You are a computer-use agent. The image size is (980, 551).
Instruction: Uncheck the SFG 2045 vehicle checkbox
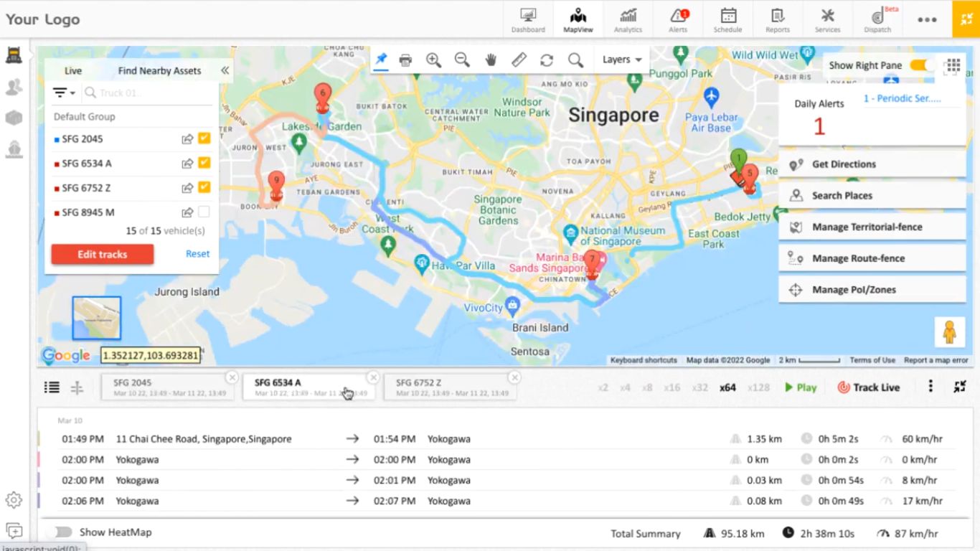tap(204, 138)
